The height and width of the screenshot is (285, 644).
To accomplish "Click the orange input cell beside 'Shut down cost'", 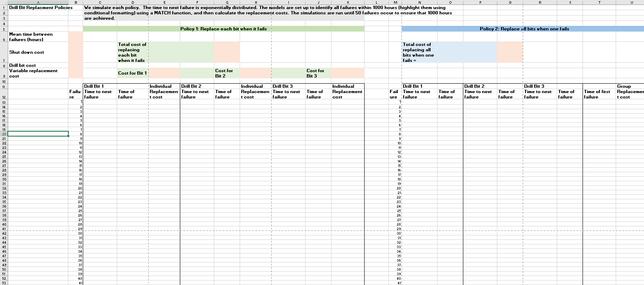I will [76, 52].
